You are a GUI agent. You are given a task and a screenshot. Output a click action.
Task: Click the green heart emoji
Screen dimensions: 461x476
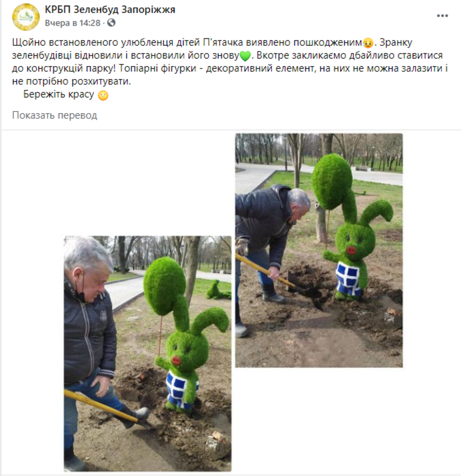coord(245,56)
